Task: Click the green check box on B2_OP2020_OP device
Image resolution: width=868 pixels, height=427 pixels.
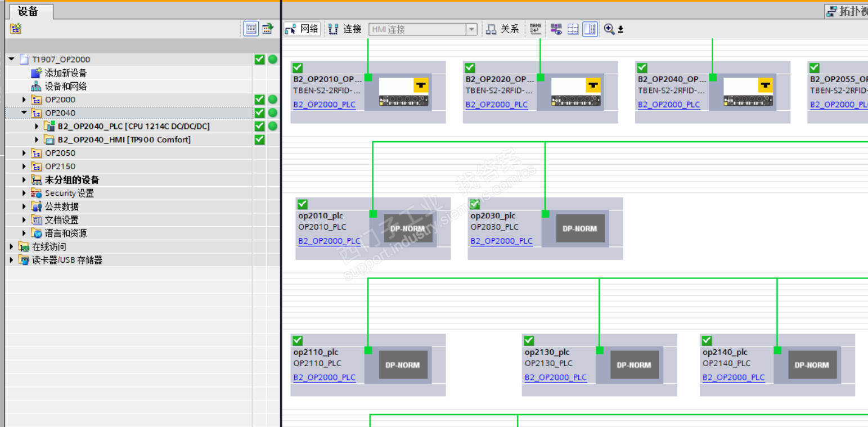Action: coord(470,68)
